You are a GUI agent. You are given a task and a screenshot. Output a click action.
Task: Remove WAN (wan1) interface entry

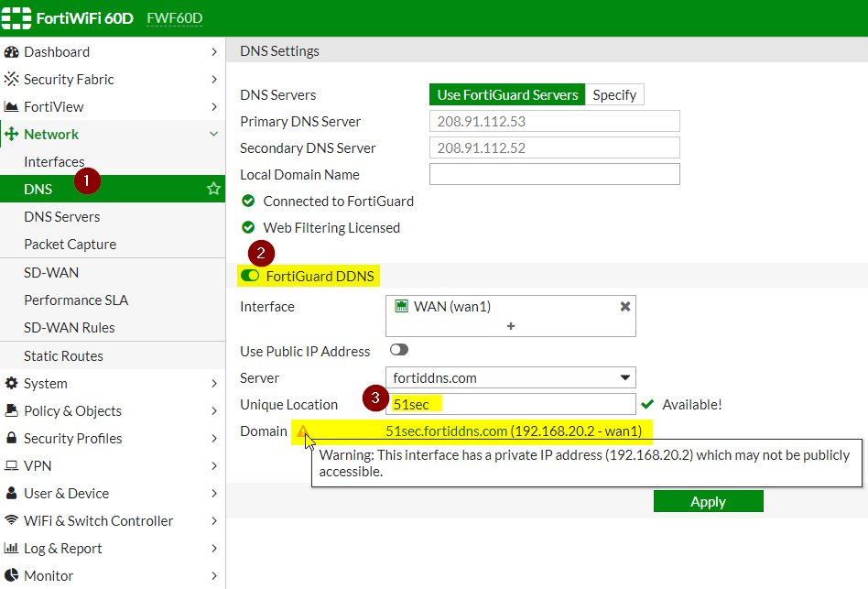[625, 307]
